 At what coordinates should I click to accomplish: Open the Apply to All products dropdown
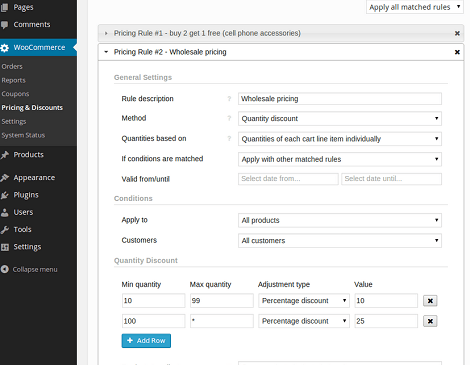340,220
